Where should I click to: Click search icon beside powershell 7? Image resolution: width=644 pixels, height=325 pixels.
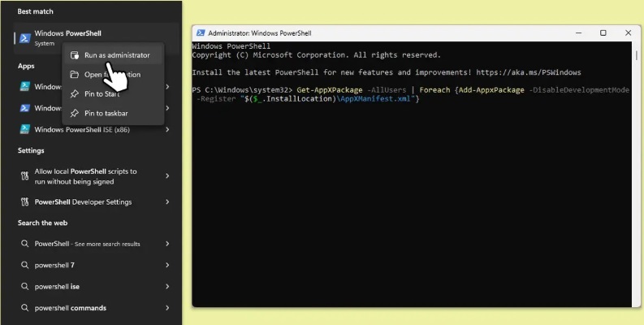pos(24,265)
